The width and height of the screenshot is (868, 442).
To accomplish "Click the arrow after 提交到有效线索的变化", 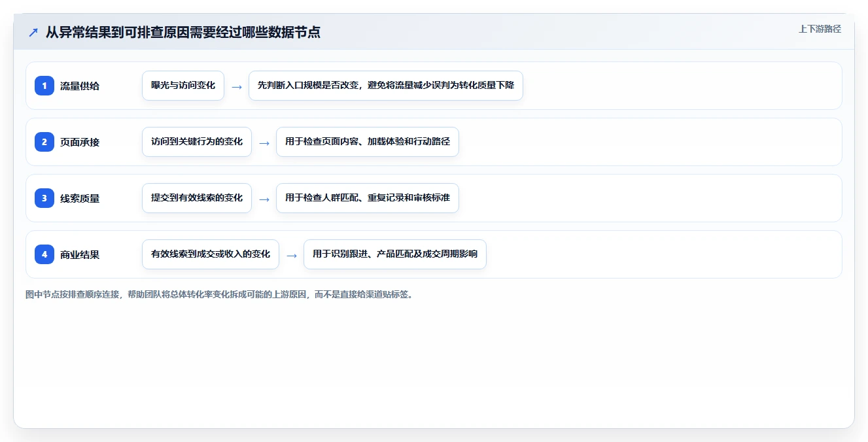I will click(264, 199).
